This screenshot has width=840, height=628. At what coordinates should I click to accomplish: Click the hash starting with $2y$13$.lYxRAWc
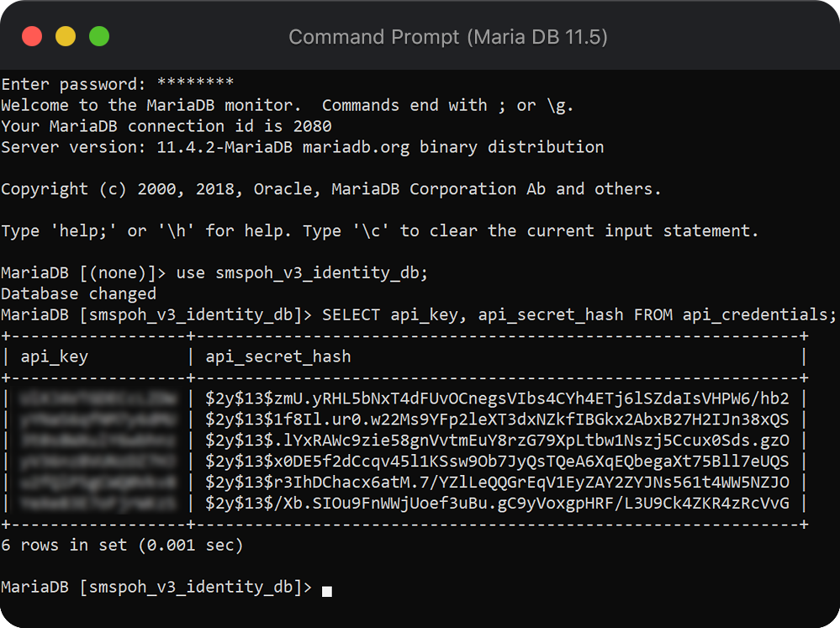click(497, 441)
